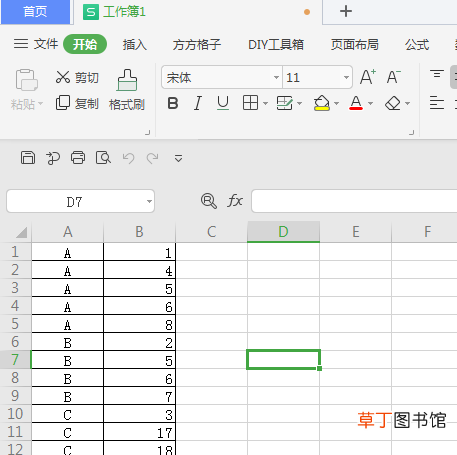Redo the last action
The width and height of the screenshot is (457, 455).
152,158
